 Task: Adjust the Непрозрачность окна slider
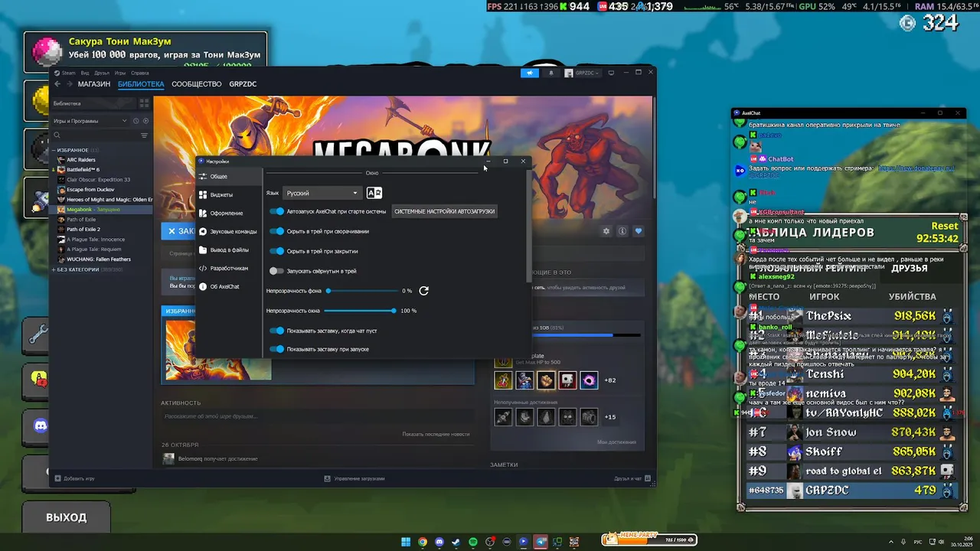[360, 311]
